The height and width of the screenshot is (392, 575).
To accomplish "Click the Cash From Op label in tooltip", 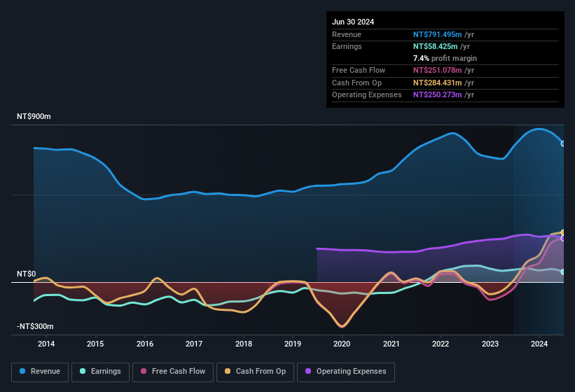I will point(356,83).
